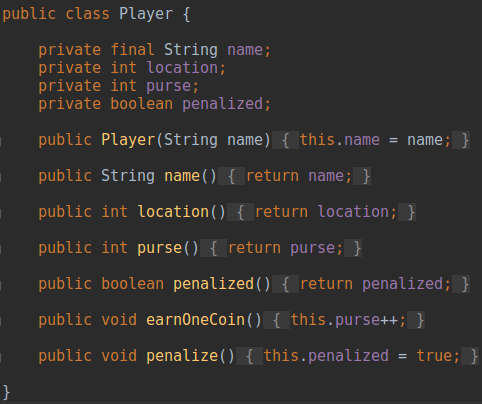This screenshot has height=404, width=482.
Task: Expand the folded opening brace of penalized() method
Action: pos(285,284)
